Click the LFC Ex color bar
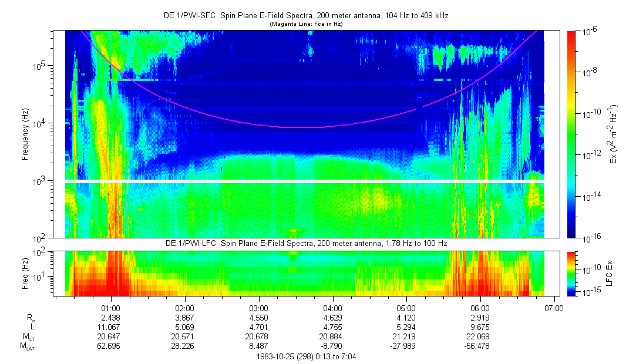This screenshot has width=636, height=364. (571, 273)
